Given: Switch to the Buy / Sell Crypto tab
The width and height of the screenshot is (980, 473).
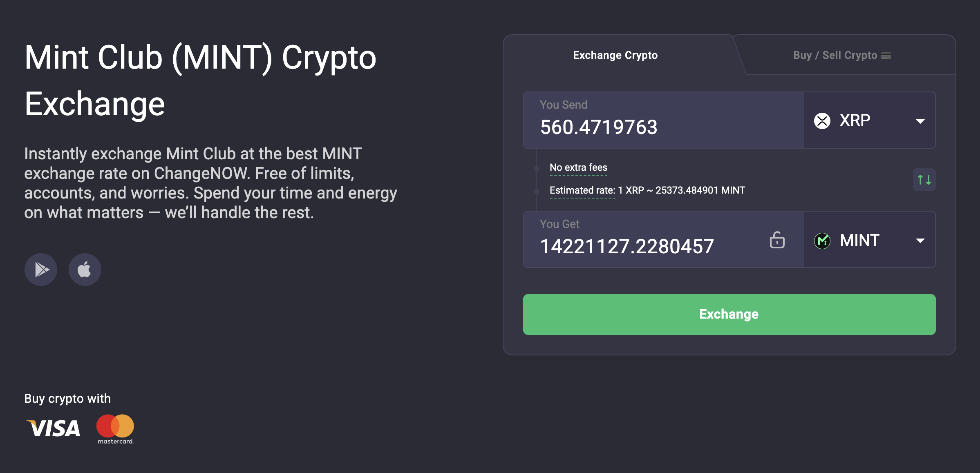Looking at the screenshot, I should click(x=835, y=55).
